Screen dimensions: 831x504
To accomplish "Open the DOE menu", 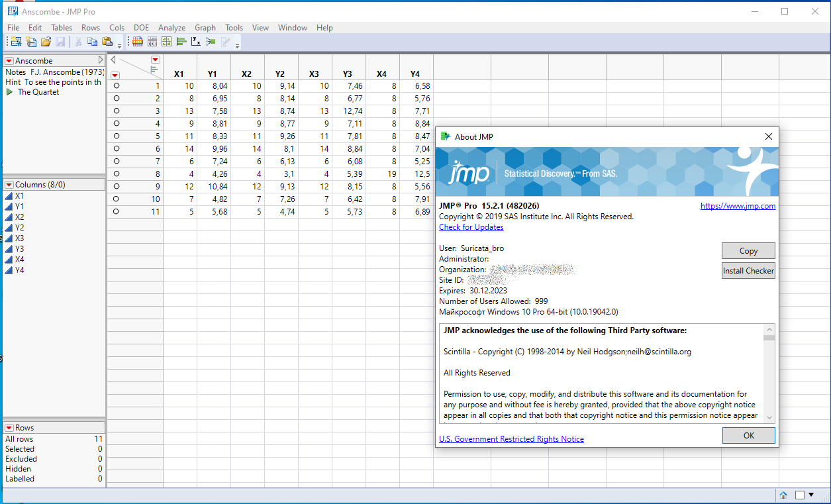I will [141, 28].
